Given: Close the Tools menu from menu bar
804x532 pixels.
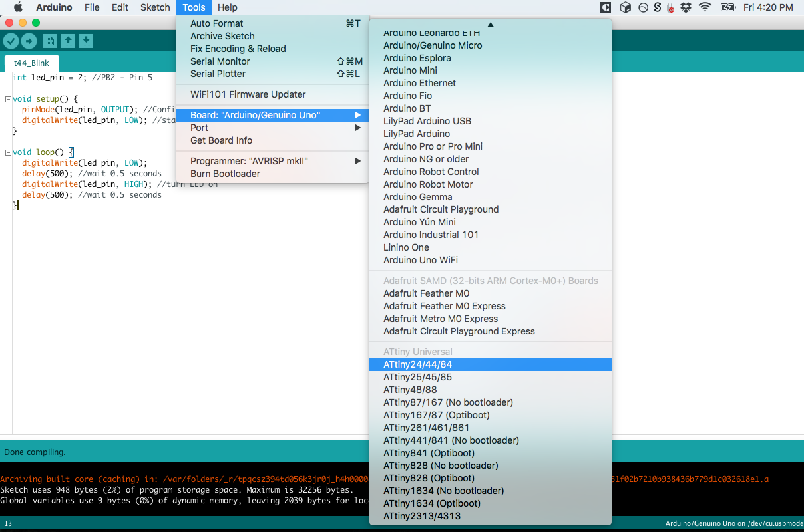Looking at the screenshot, I should [194, 7].
